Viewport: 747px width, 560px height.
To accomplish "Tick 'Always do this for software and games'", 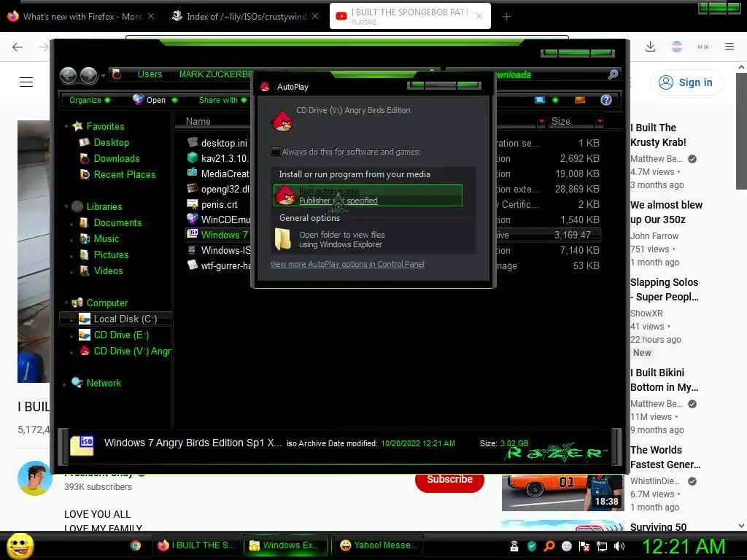I will click(x=275, y=152).
